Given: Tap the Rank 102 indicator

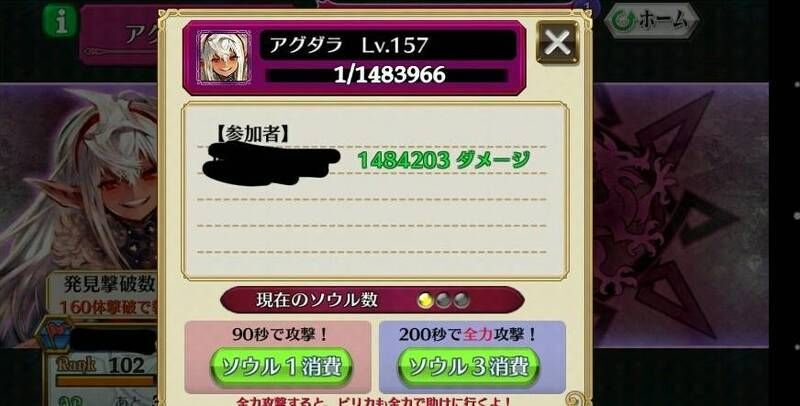Looking at the screenshot, I should coord(100,365).
